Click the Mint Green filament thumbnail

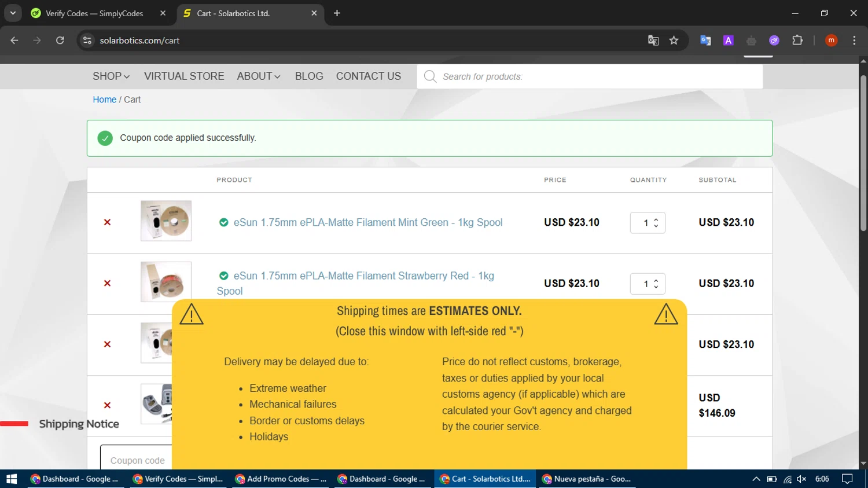(166, 221)
